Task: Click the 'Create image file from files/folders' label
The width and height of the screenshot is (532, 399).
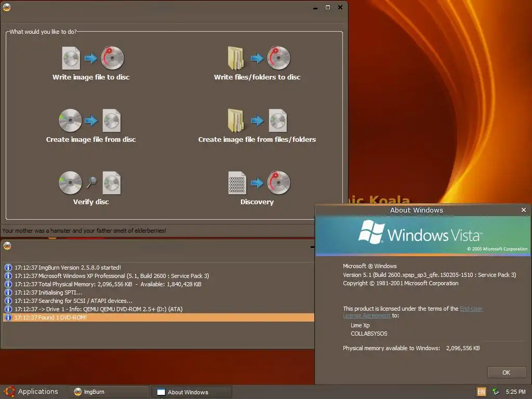Action: (257, 139)
